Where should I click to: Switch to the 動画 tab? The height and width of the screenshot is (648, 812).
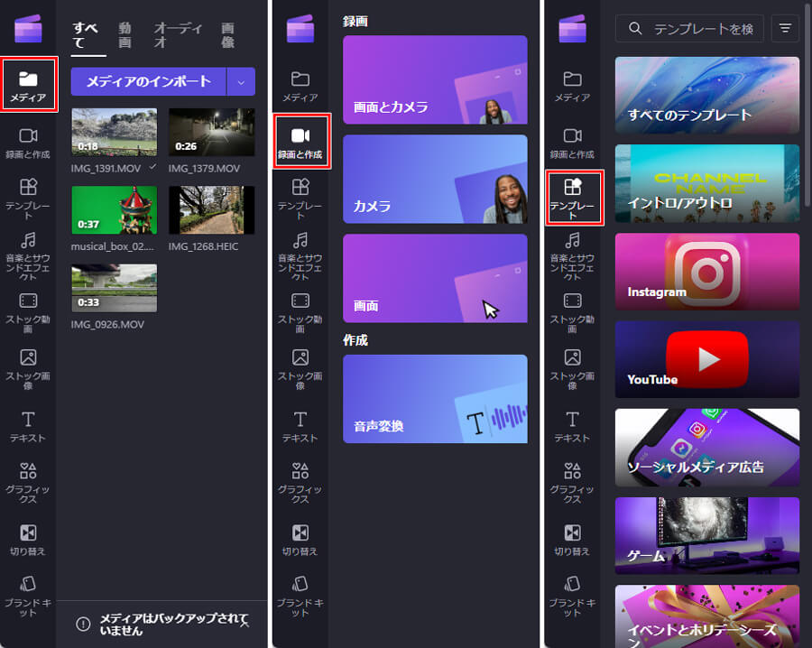click(124, 33)
